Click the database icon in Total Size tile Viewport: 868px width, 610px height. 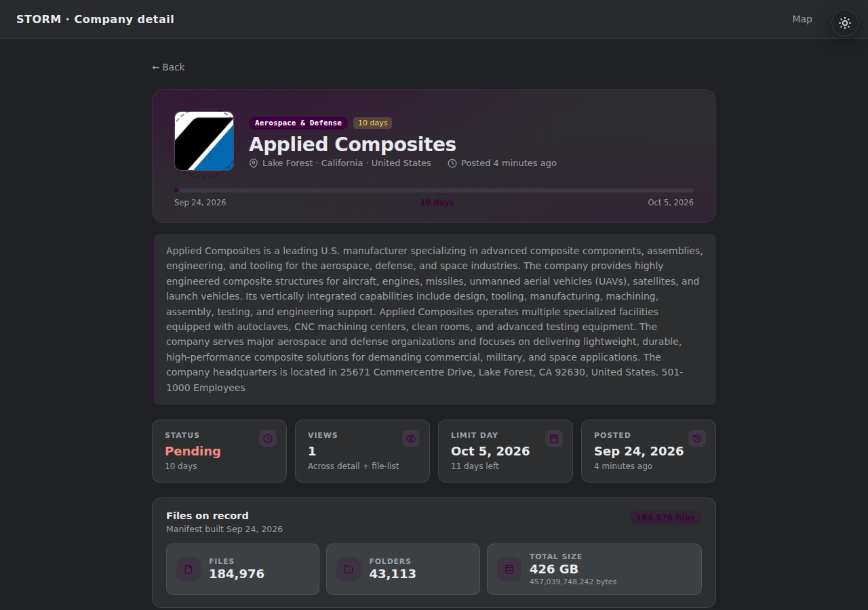509,569
